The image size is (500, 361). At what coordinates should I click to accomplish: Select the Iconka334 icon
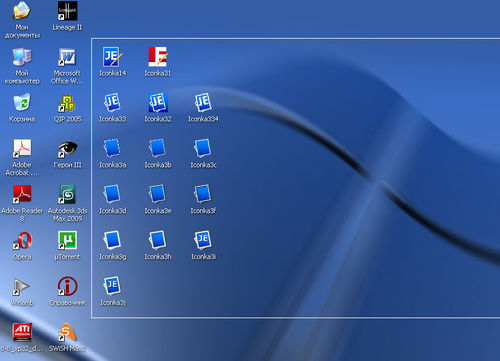(203, 102)
